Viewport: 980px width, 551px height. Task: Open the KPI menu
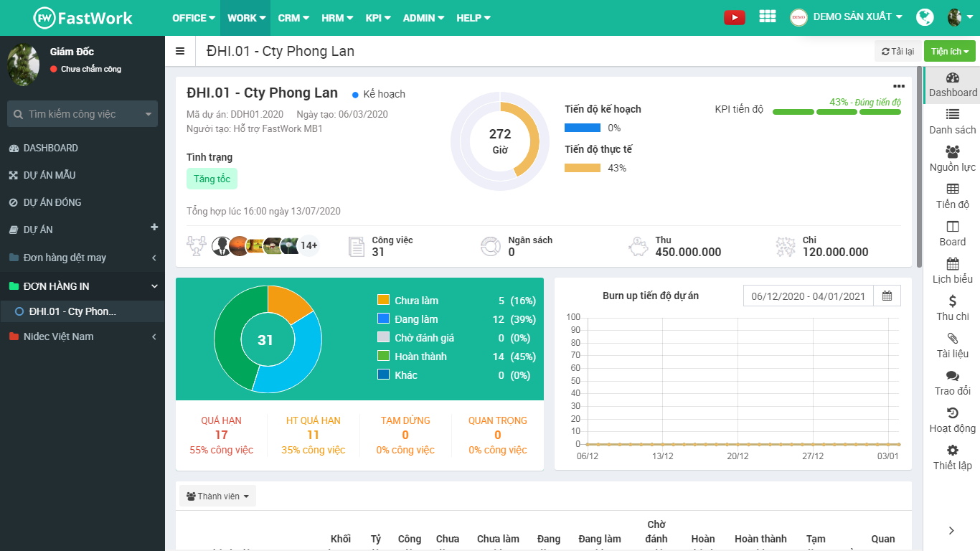(377, 18)
